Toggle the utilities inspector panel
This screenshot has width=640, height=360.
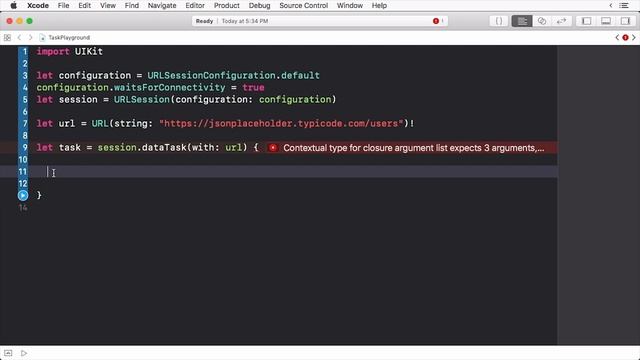625,21
